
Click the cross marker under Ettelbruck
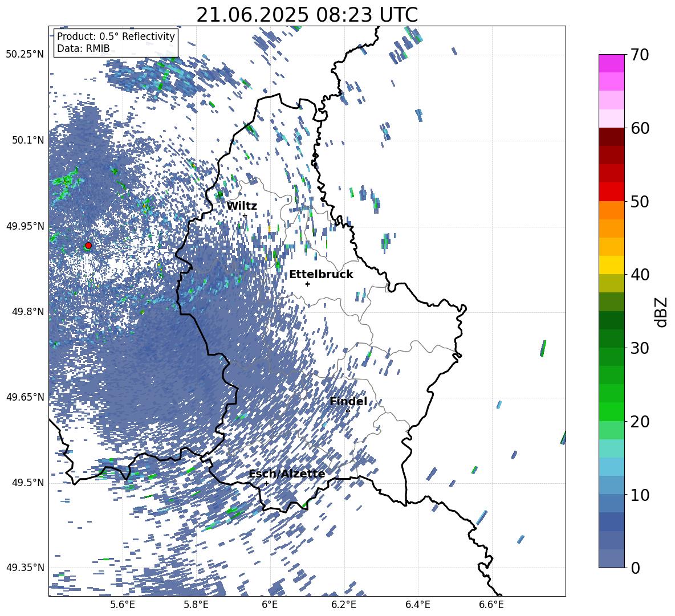(x=307, y=284)
